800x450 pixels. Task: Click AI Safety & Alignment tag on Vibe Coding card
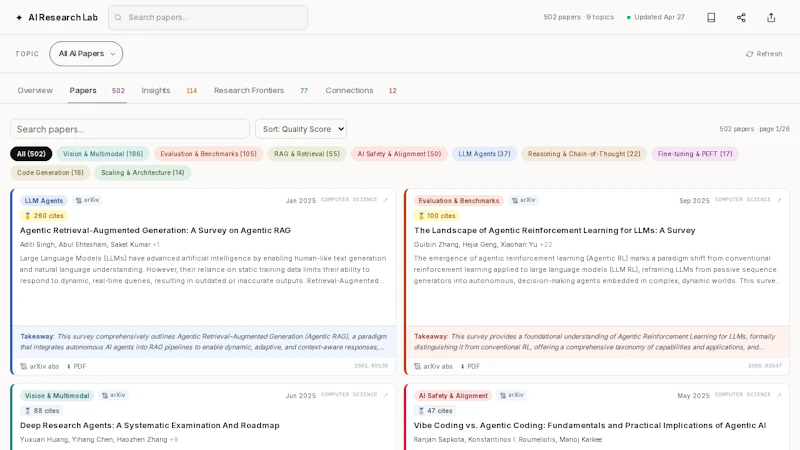pyautogui.click(x=453, y=395)
